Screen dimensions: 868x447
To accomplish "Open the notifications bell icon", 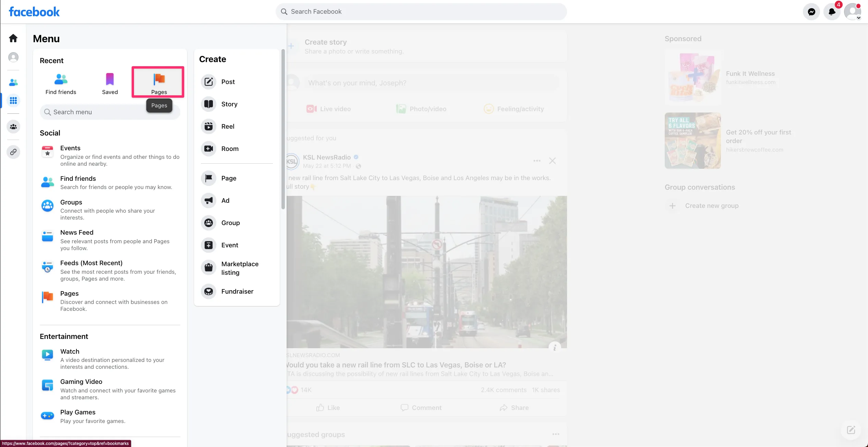I will (x=832, y=12).
